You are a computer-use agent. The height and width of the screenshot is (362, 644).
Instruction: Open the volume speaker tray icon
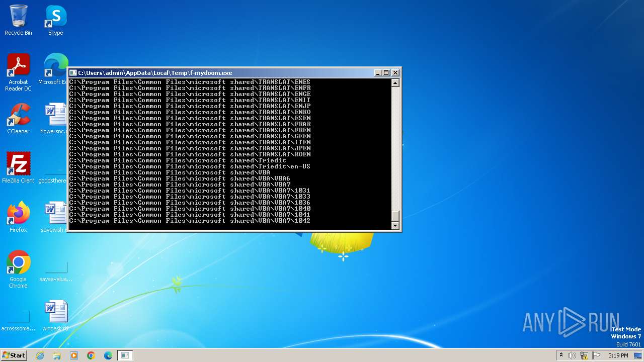click(572, 355)
